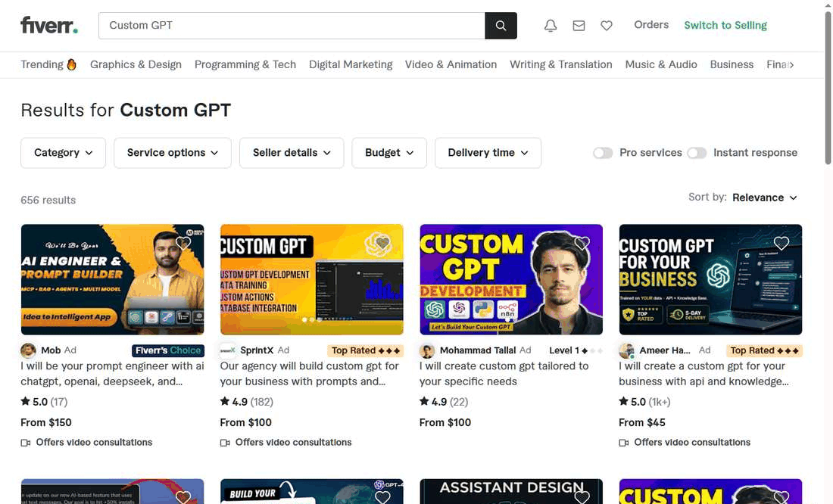The width and height of the screenshot is (833, 504).
Task: Open Video & Animation category
Action: tap(451, 64)
